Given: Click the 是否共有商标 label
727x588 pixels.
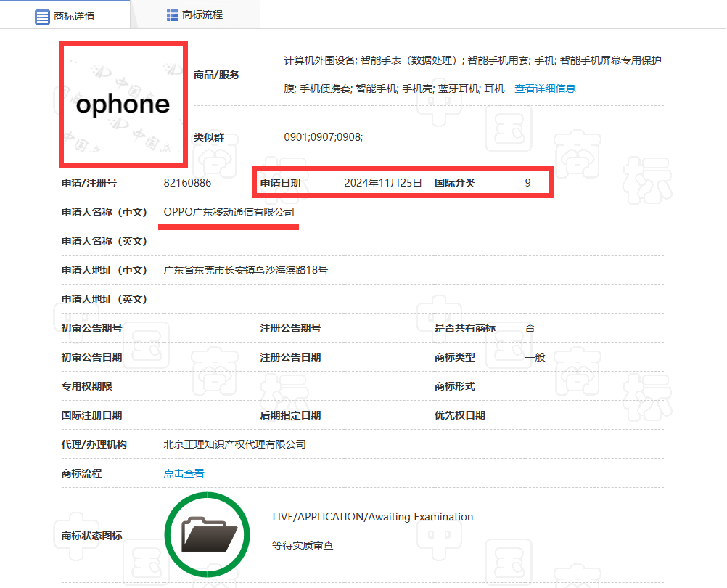Looking at the screenshot, I should tap(465, 328).
